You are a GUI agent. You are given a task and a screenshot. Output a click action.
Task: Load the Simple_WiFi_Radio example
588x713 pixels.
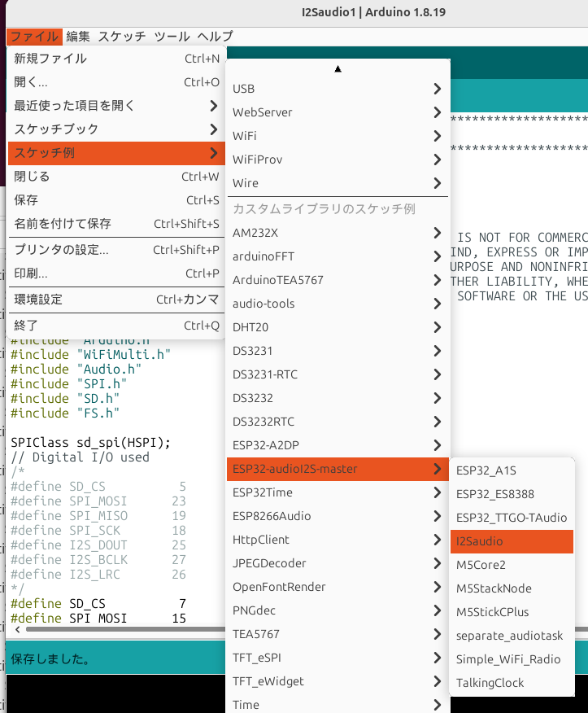(512, 660)
